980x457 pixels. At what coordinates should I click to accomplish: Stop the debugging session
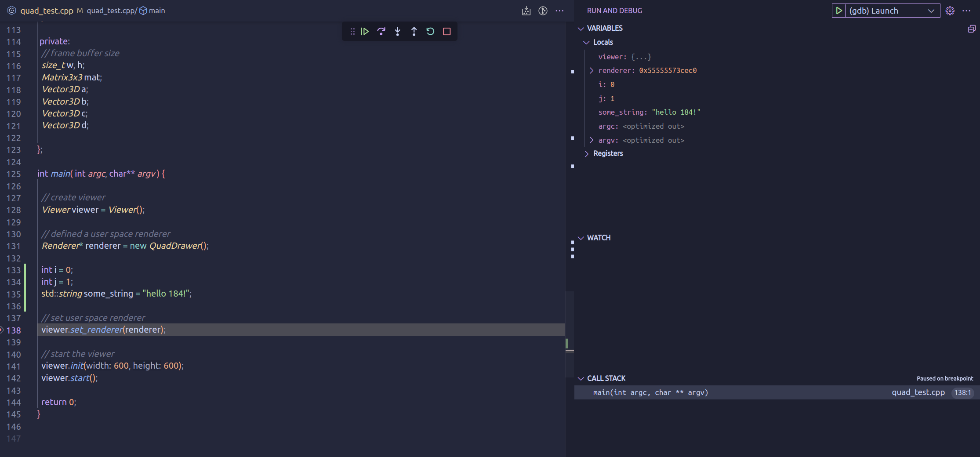point(446,31)
